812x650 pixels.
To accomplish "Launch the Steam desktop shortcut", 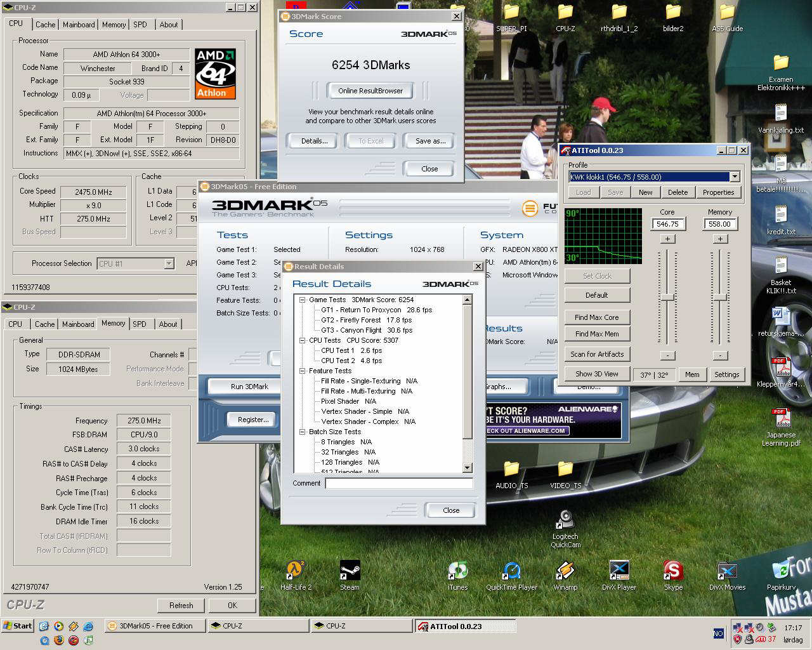I will [x=350, y=576].
